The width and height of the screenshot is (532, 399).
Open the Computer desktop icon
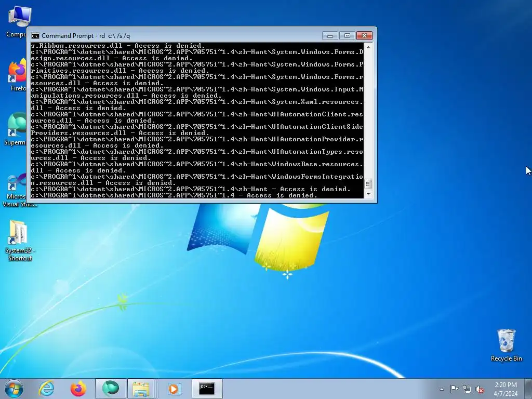coord(17,21)
